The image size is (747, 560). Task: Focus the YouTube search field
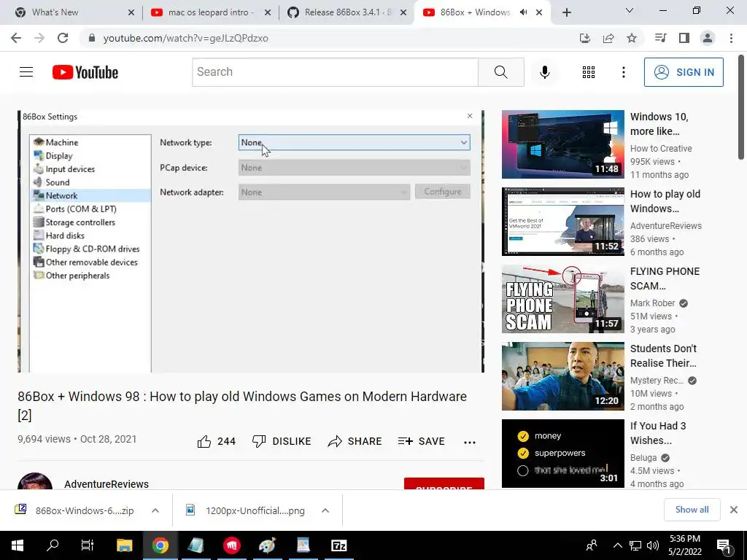(336, 72)
